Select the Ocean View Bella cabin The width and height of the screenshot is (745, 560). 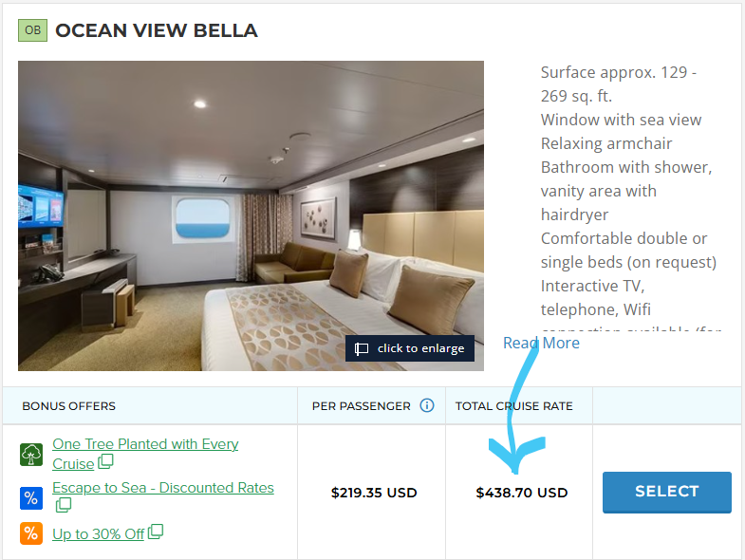click(x=666, y=492)
